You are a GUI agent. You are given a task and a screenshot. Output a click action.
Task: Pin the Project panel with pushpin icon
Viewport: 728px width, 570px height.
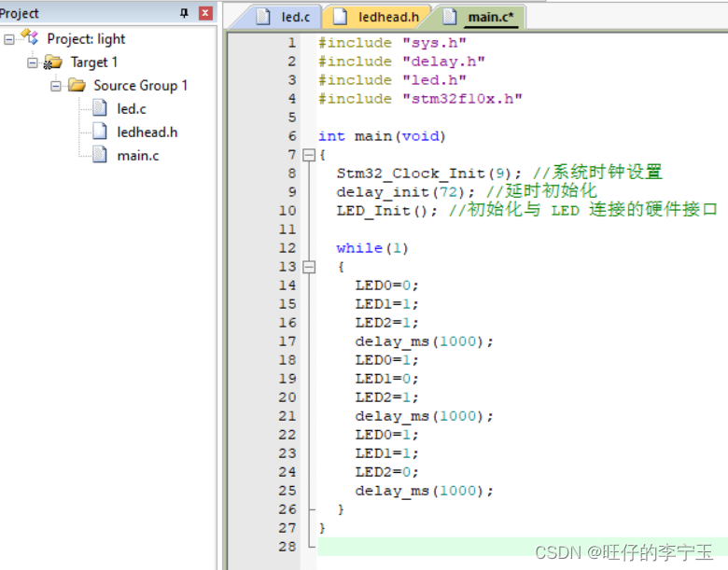184,13
